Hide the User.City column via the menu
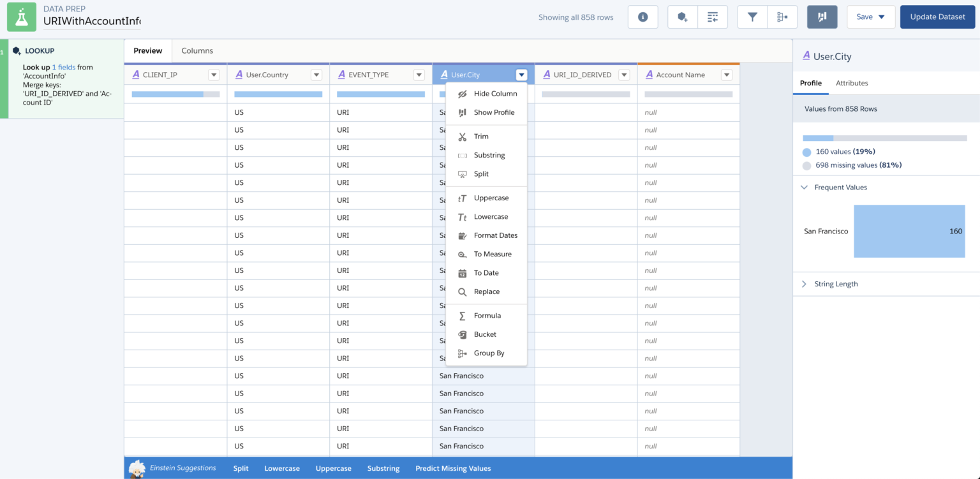Viewport: 980px width, 479px height. 496,93
